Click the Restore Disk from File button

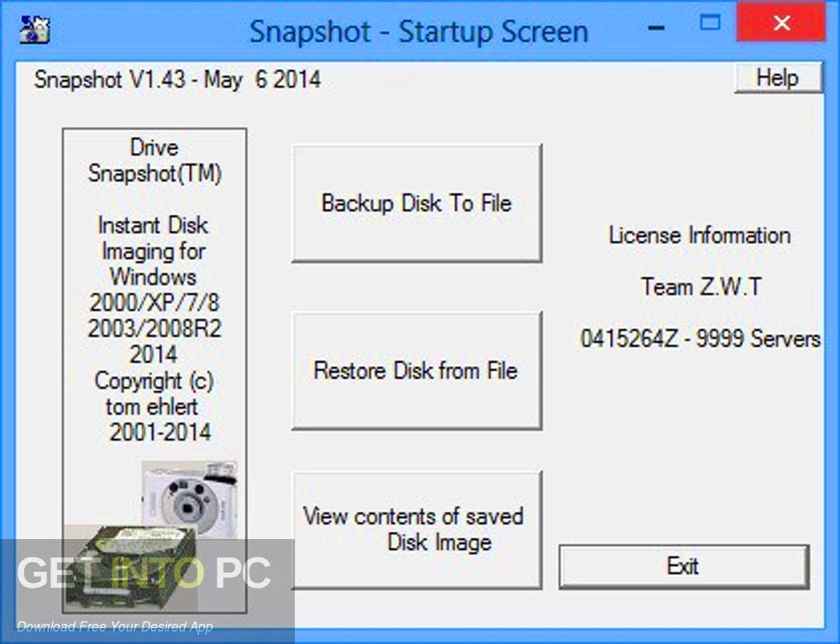coord(417,370)
